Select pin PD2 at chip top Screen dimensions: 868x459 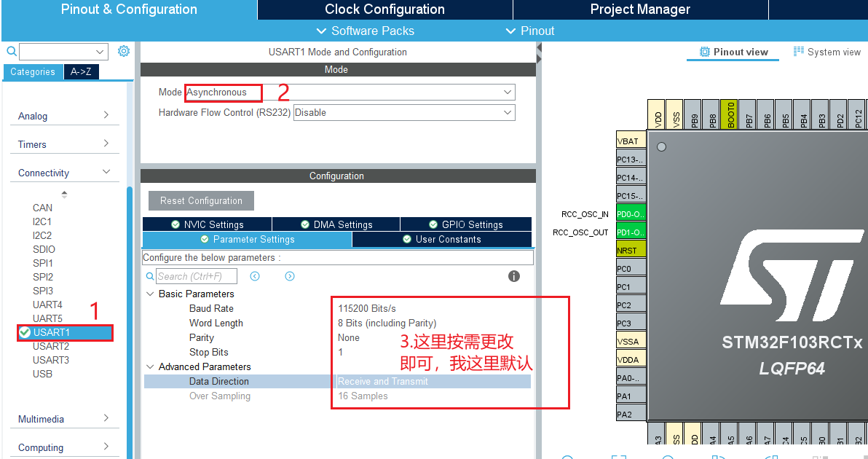(840, 114)
